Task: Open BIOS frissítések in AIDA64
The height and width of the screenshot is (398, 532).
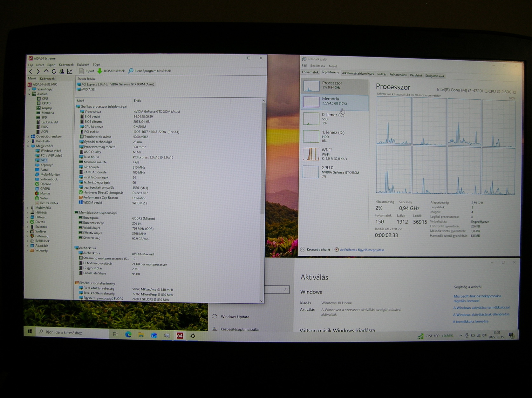Action: pos(111,71)
